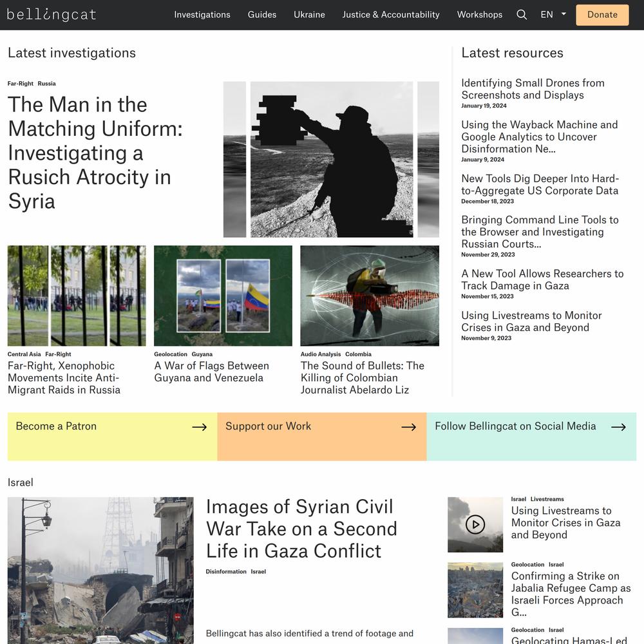Open Identifying Small Drones resource
The height and width of the screenshot is (644, 644).
point(533,89)
